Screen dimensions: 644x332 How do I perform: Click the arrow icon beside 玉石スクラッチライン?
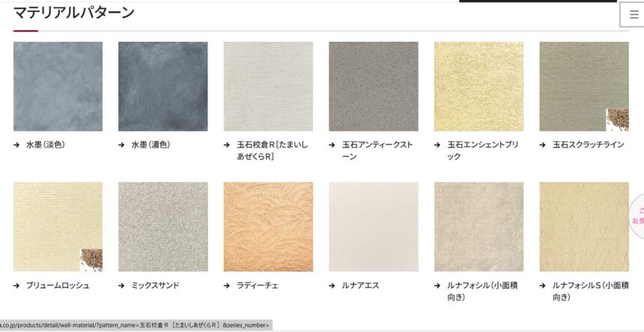[x=543, y=145]
